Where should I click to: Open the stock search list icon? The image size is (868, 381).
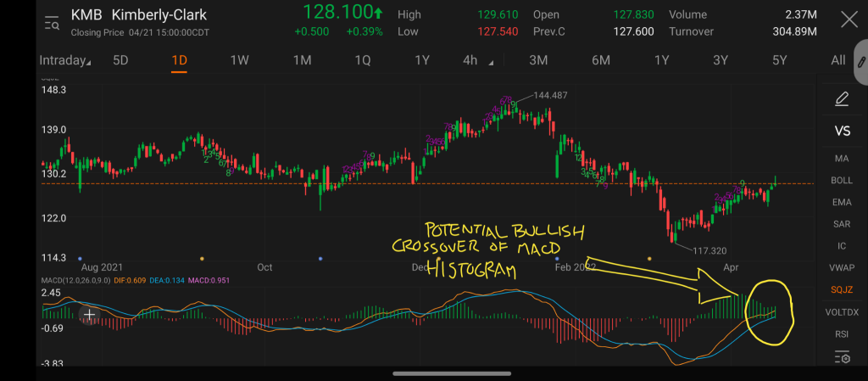(52, 23)
